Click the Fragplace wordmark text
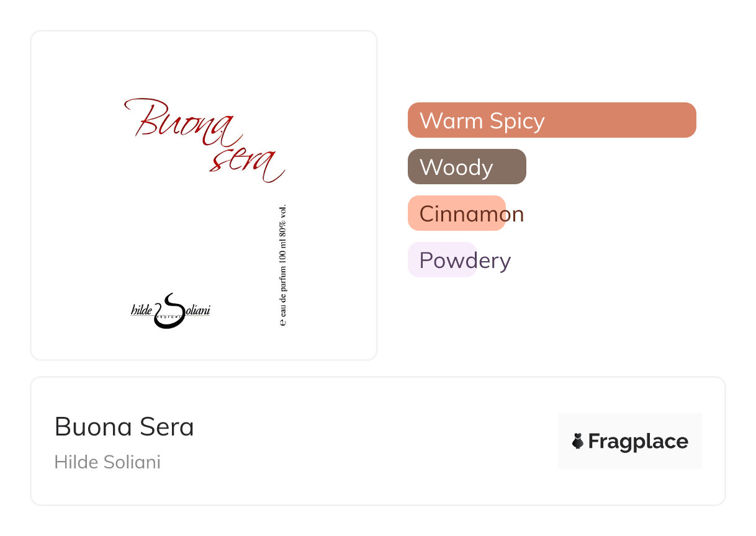 637,441
